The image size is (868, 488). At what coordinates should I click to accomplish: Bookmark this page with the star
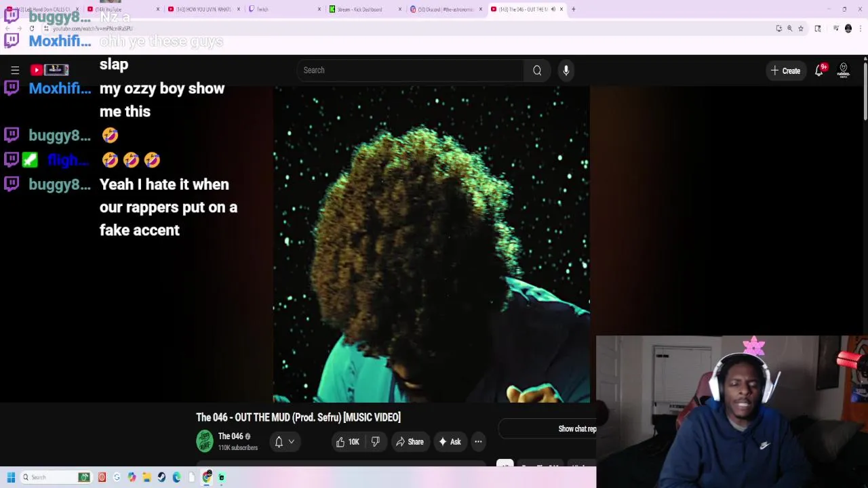click(x=801, y=28)
